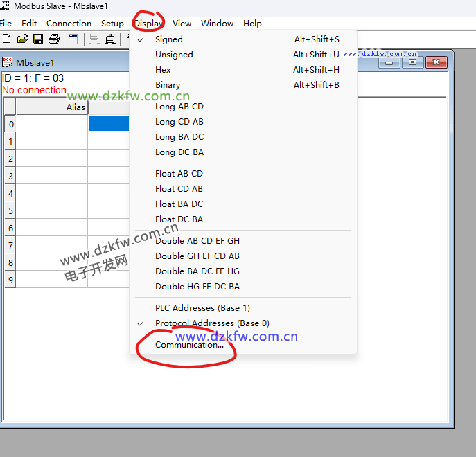
Task: Select the highlighted blue value cell in row 0
Action: [x=109, y=123]
